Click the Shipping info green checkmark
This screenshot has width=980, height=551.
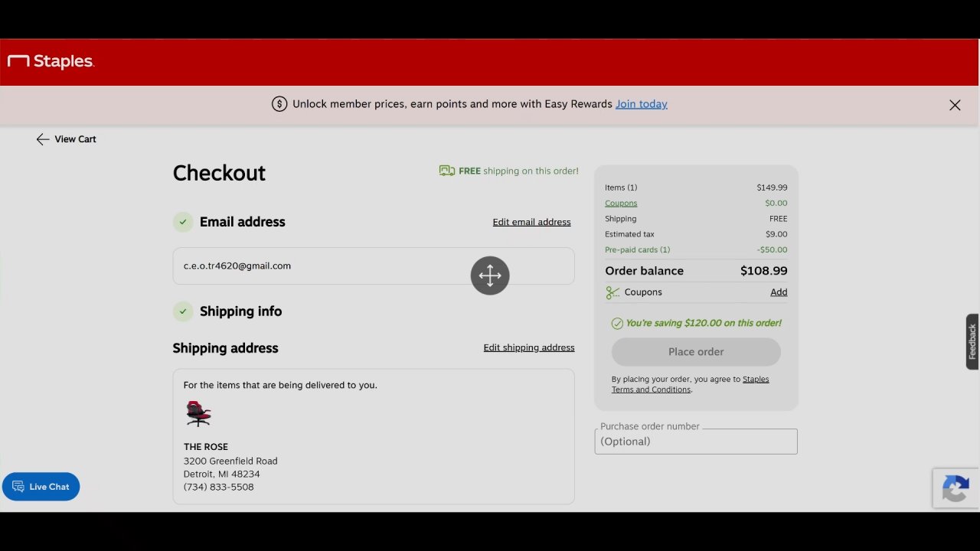182,311
